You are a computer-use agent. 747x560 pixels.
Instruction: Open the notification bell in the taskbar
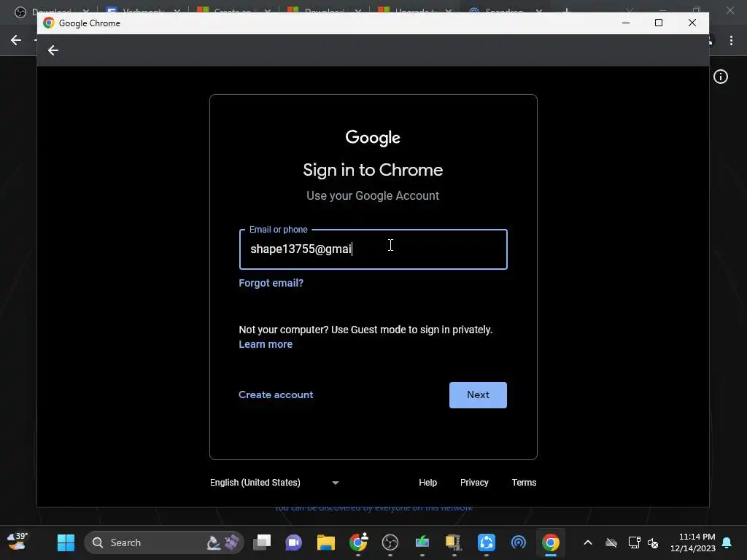click(727, 542)
